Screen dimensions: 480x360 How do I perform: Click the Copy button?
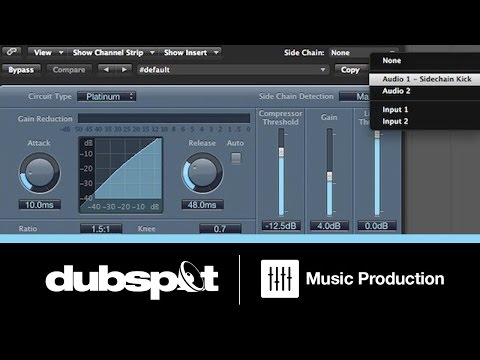pyautogui.click(x=350, y=70)
